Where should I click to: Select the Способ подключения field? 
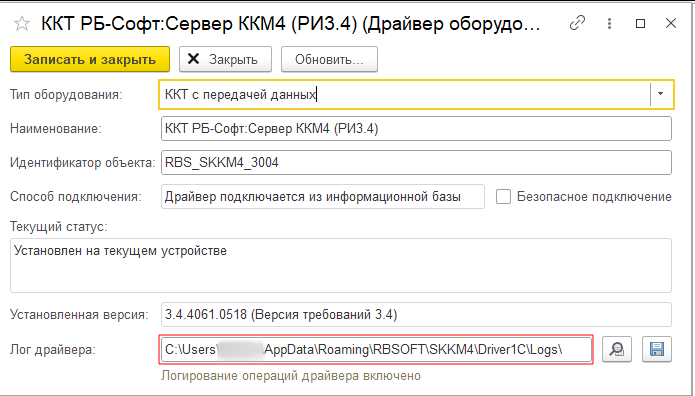pos(323,196)
